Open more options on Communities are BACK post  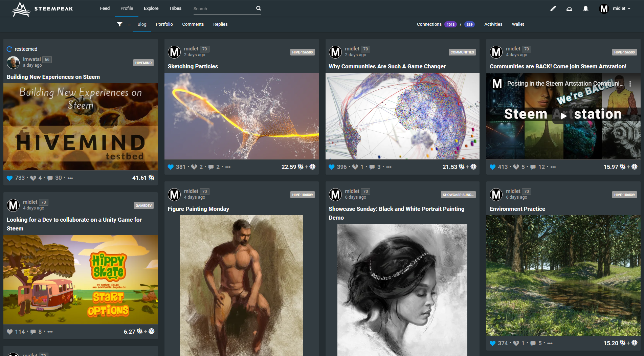click(553, 167)
